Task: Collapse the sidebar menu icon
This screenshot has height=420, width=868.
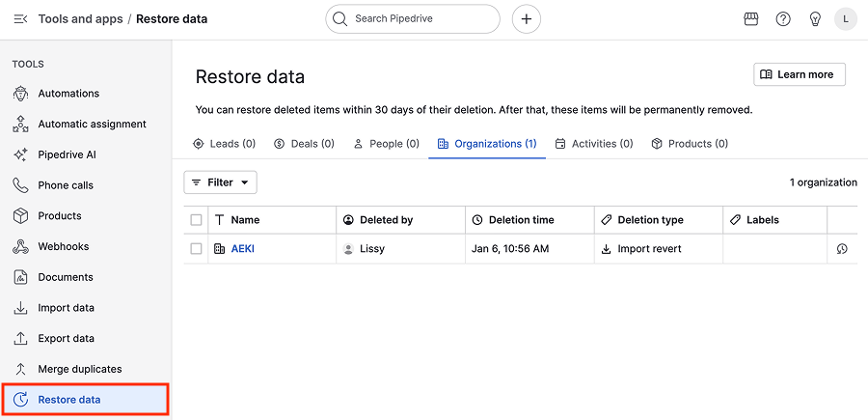Action: point(20,19)
